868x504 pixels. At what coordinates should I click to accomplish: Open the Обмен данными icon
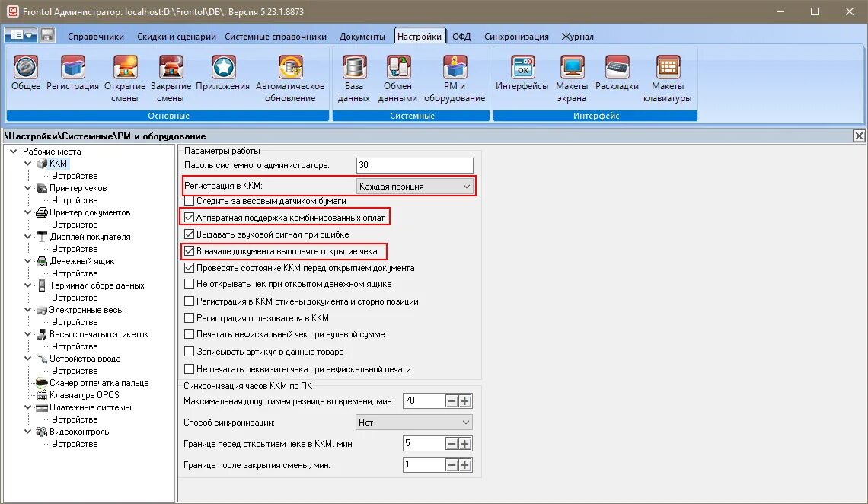[x=397, y=78]
